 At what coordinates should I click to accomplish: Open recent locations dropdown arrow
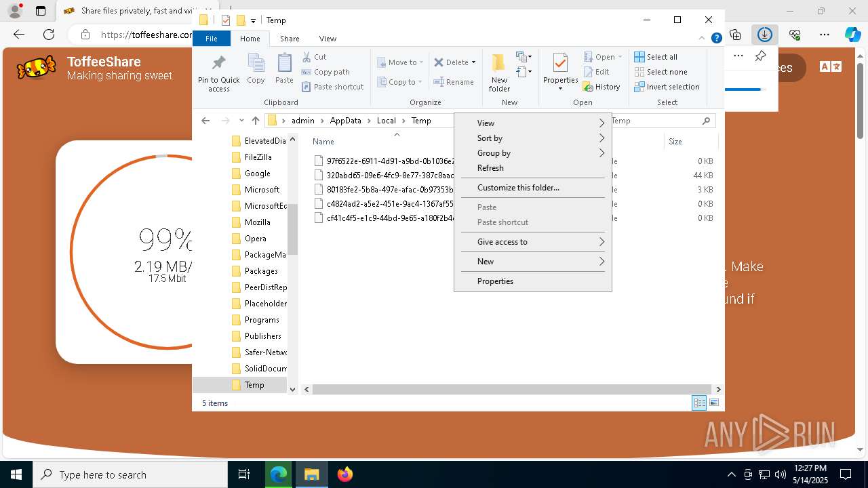click(241, 121)
